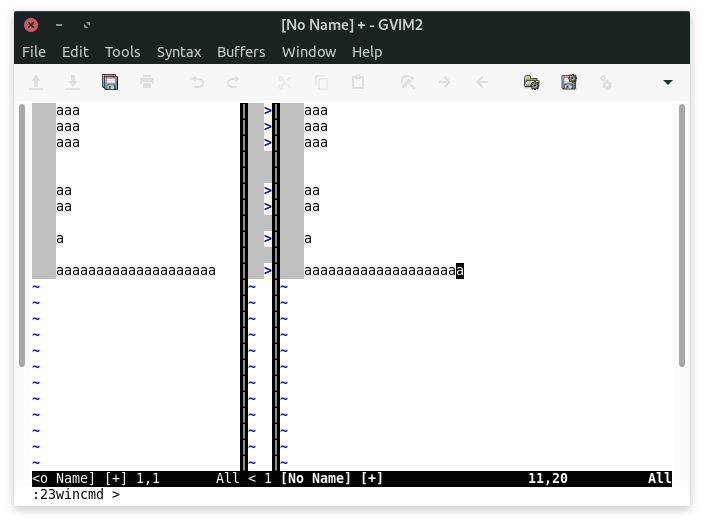Click the Print icon in toolbar

(x=147, y=82)
